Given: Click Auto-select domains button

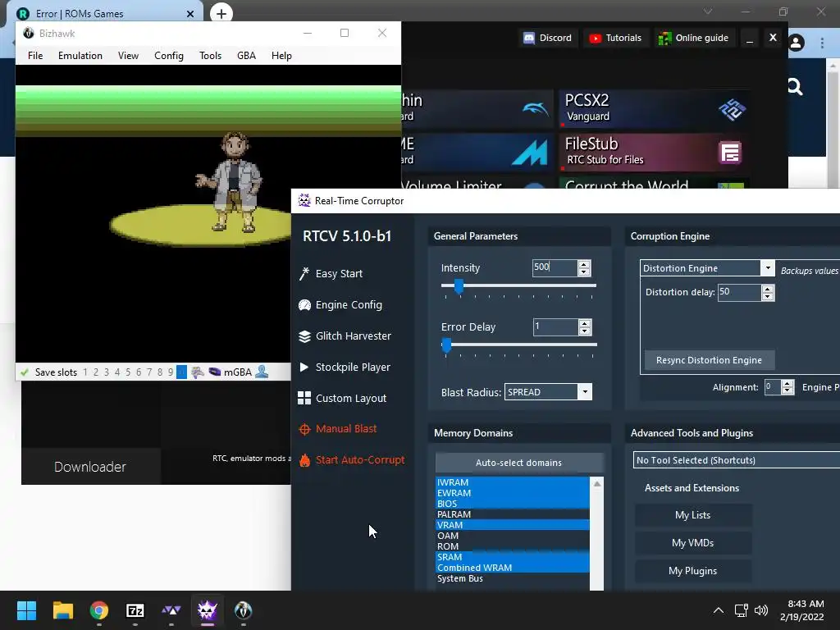Looking at the screenshot, I should 518,463.
